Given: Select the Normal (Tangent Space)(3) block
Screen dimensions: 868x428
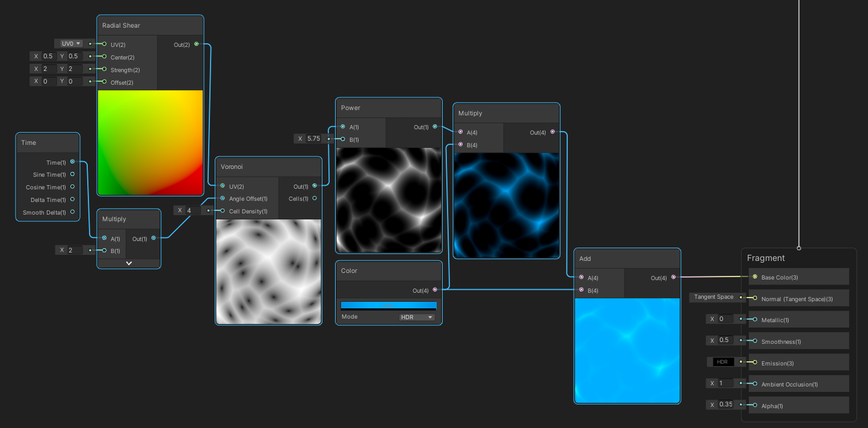Looking at the screenshot, I should [x=799, y=298].
